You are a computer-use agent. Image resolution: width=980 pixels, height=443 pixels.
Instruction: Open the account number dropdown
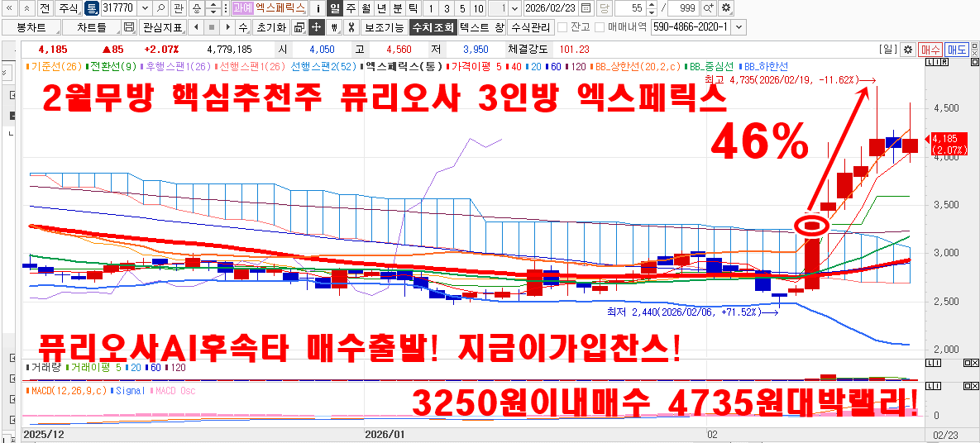click(739, 27)
